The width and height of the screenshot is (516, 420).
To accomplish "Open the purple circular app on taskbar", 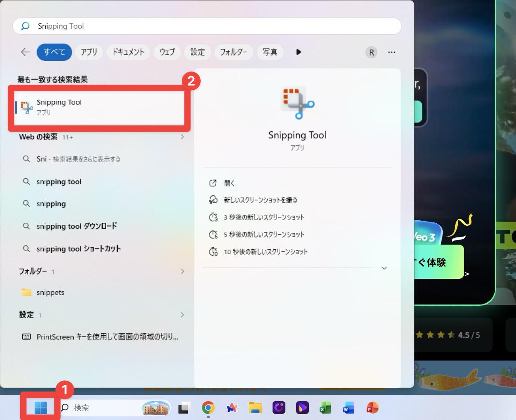I will click(x=279, y=408).
